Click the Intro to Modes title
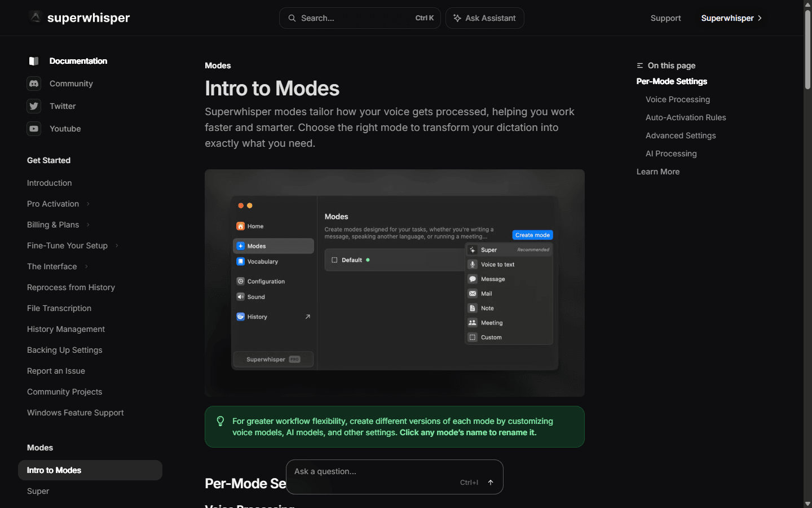 tap(272, 89)
